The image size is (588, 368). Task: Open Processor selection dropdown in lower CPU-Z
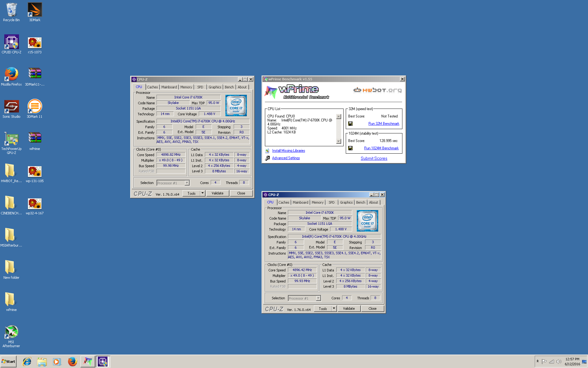tap(318, 298)
